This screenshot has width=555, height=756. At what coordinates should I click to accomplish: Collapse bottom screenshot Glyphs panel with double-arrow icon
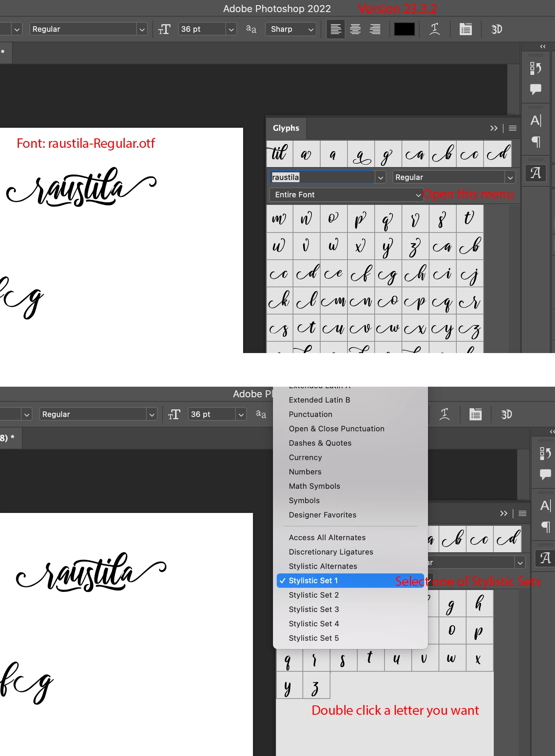504,513
